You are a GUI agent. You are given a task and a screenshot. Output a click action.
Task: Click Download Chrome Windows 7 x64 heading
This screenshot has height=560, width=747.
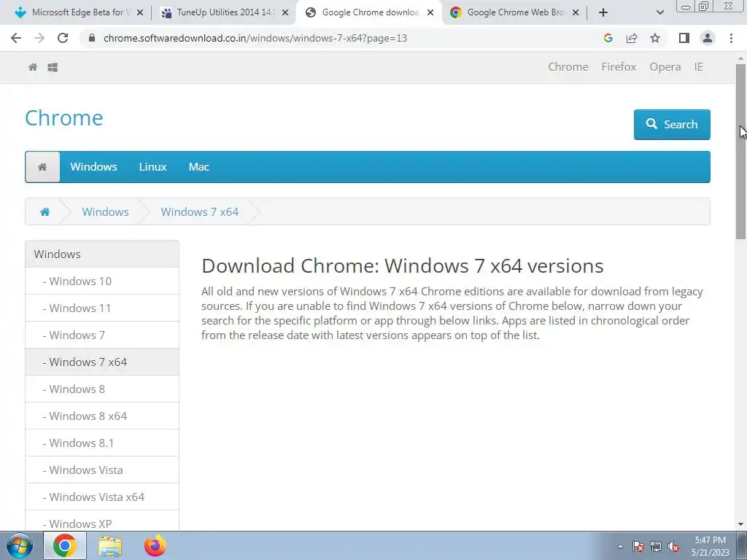click(x=402, y=265)
